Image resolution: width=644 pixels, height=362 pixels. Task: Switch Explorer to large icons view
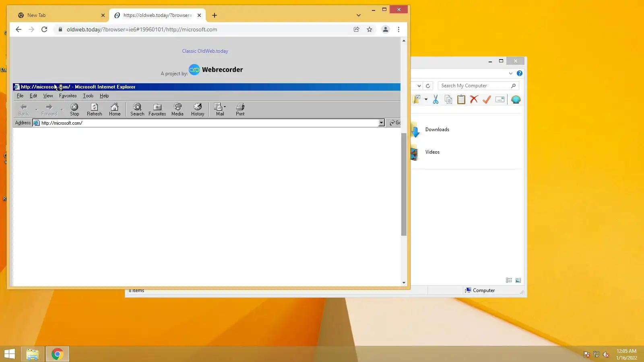[518, 280]
